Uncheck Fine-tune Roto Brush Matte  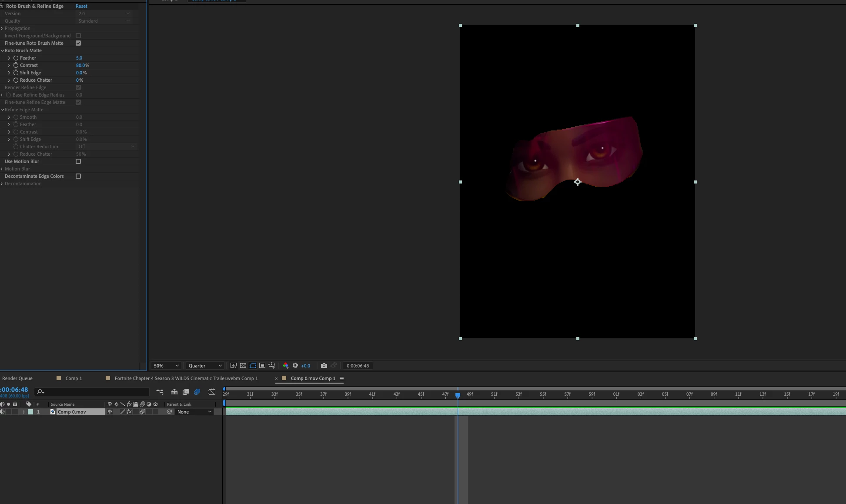(x=78, y=43)
